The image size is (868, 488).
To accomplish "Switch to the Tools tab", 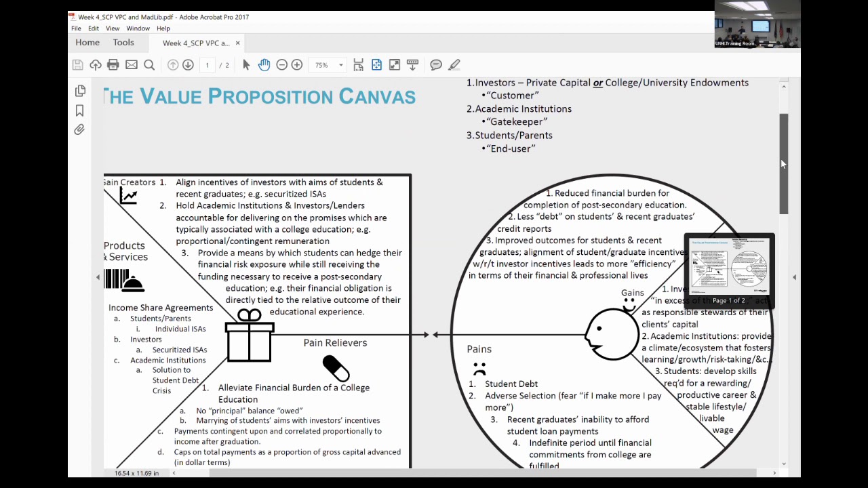I will click(x=123, y=43).
